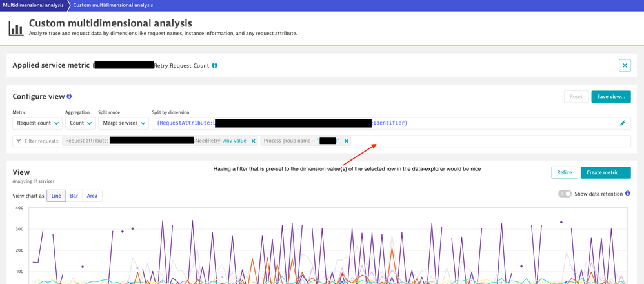Open the Request count metric dropdown
Image resolution: width=644 pixels, height=284 pixels.
(x=37, y=123)
